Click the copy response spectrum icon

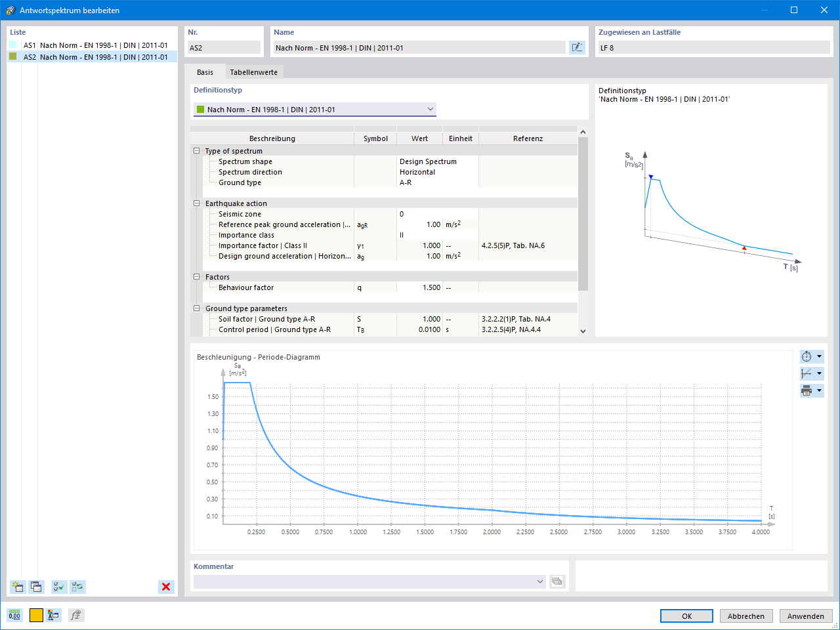(x=36, y=587)
